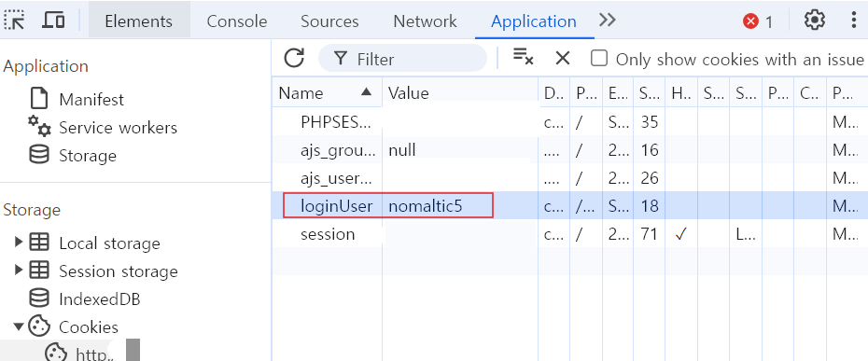Sort by the D... domain column header
Screen dimensions: 868x361
pyautogui.click(x=553, y=92)
